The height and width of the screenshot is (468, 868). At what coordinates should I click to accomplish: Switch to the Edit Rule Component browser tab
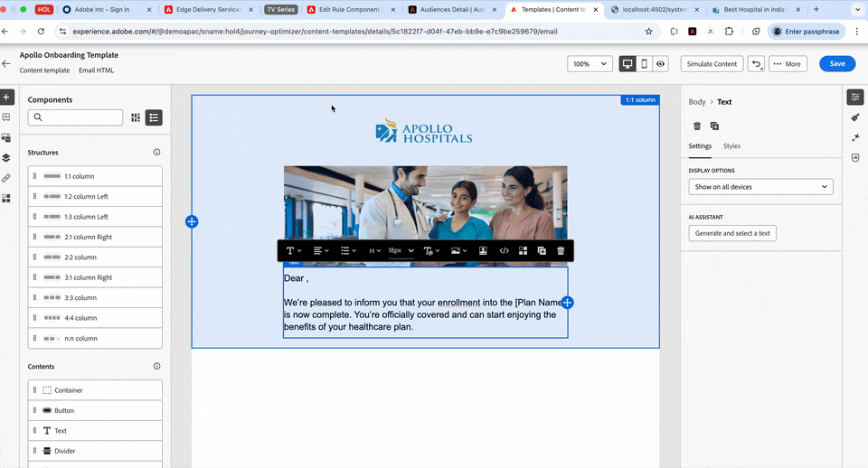pos(351,9)
